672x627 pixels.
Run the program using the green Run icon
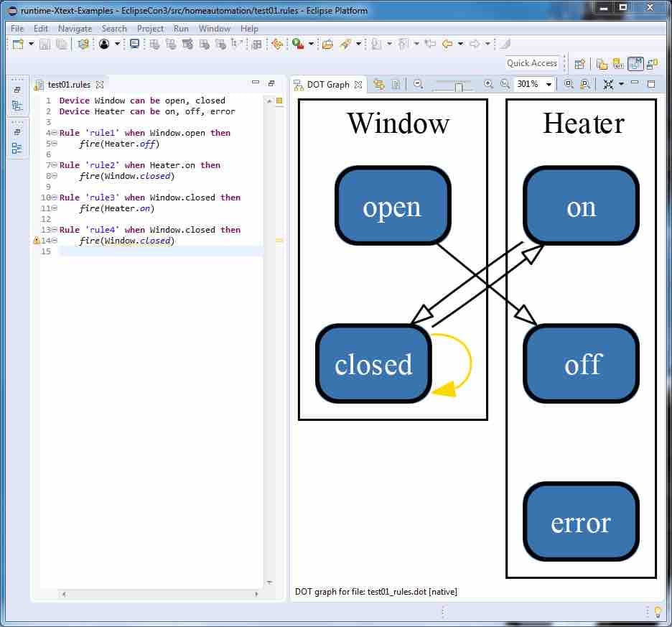[x=298, y=45]
